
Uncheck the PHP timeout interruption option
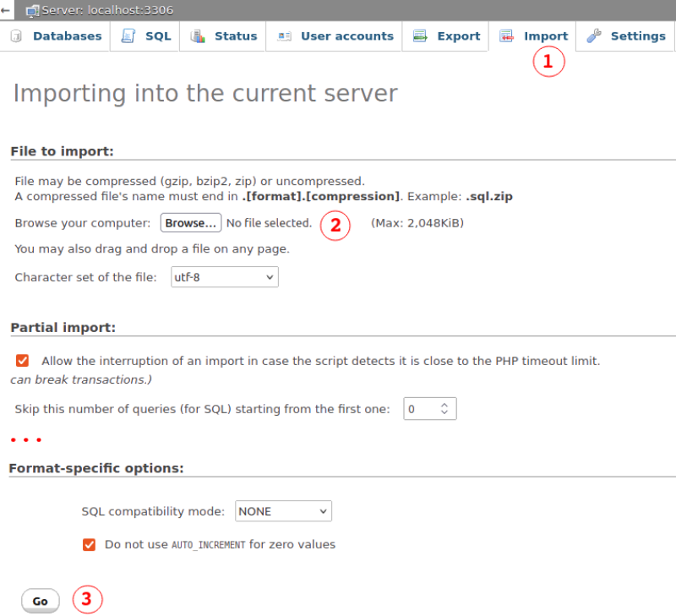[x=22, y=361]
